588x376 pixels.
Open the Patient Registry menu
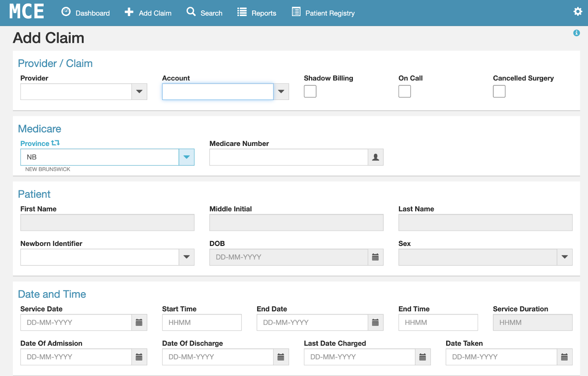[x=323, y=13]
